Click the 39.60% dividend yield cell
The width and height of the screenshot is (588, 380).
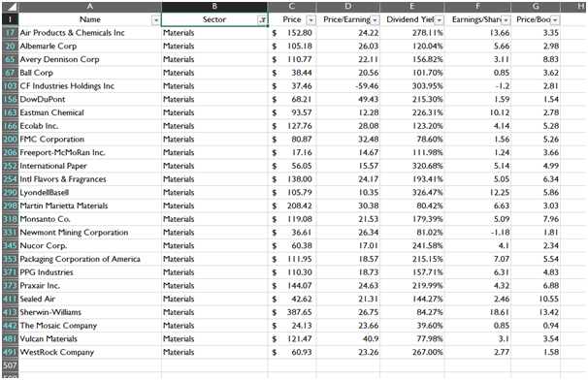[412, 326]
